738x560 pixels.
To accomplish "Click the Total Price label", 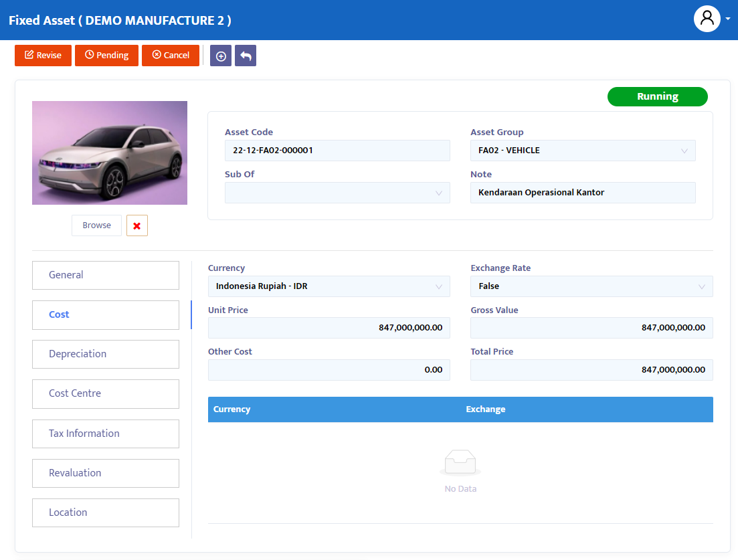I will coord(492,351).
